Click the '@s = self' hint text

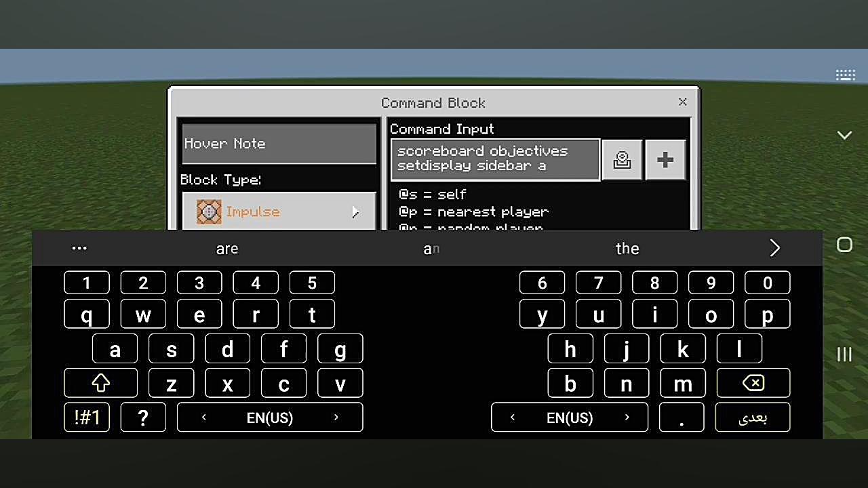[x=433, y=195]
